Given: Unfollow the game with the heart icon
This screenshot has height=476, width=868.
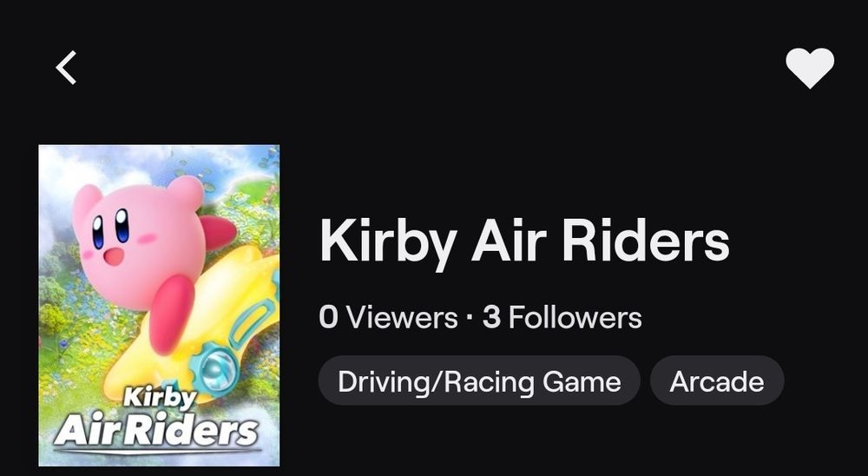Looking at the screenshot, I should click(x=810, y=68).
